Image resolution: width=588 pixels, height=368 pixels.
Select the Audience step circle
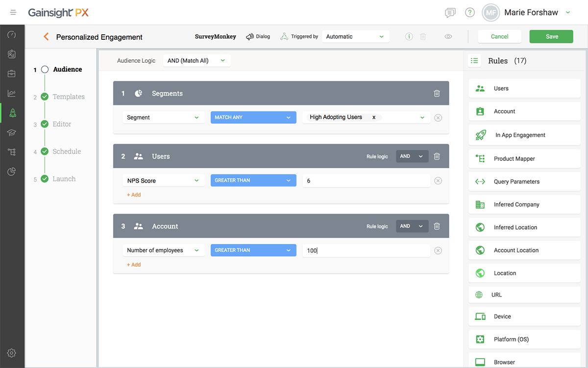click(45, 70)
